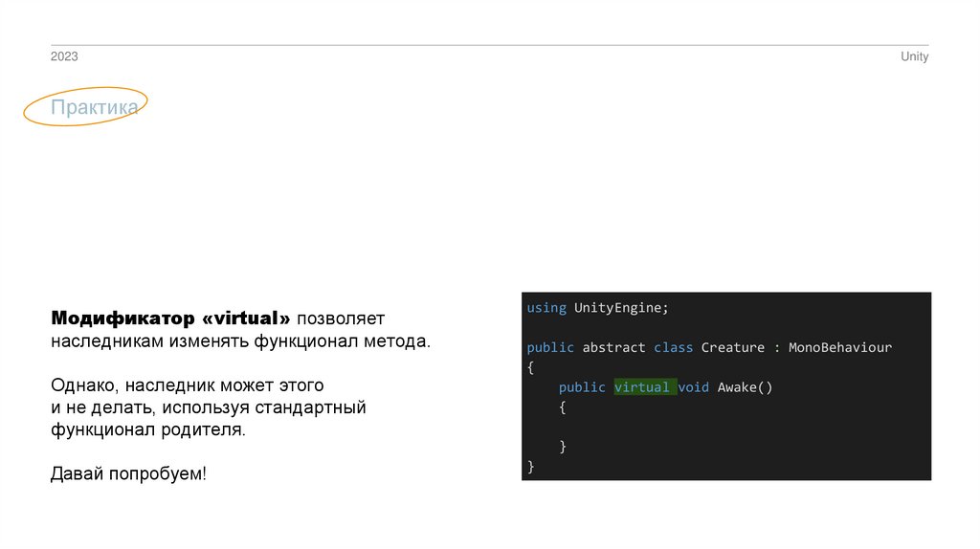Click the text "Однако, наследник может этого"
980x549 pixels.
click(x=188, y=385)
